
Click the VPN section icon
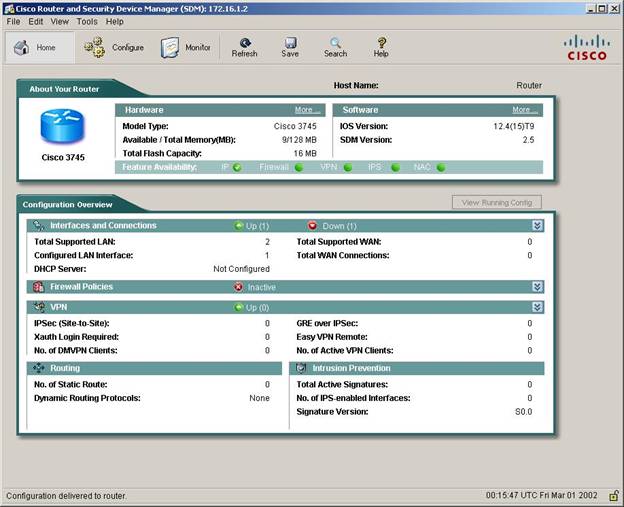point(39,307)
